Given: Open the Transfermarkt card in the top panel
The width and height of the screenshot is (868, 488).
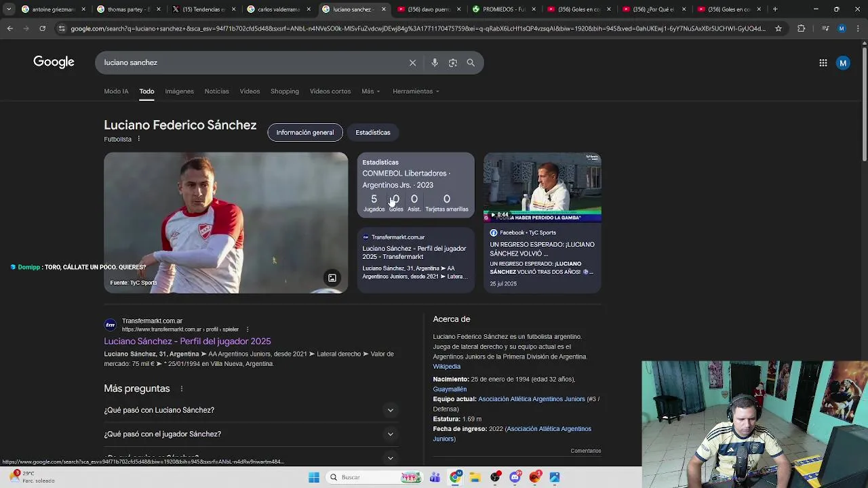Looking at the screenshot, I should click(416, 260).
